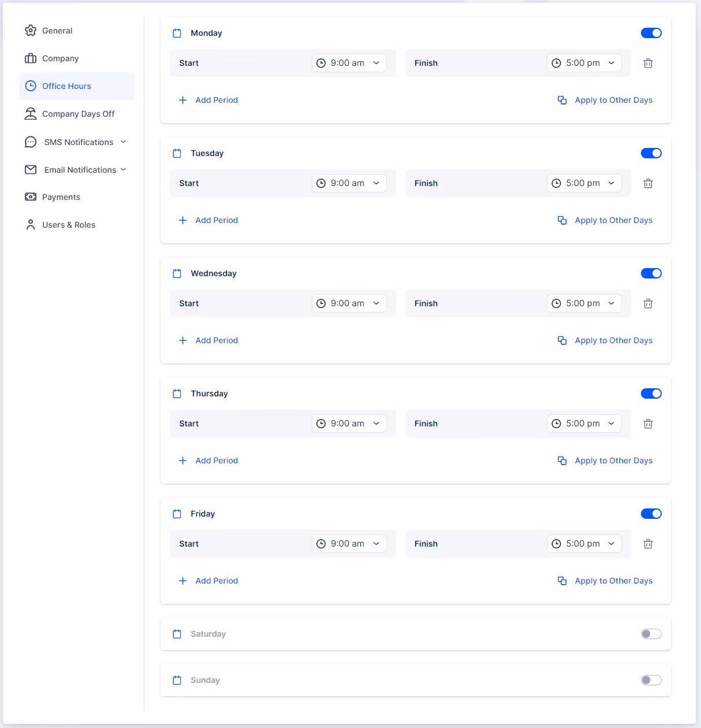This screenshot has width=701, height=728.
Task: Go to the Company settings section
Action: [x=77, y=58]
